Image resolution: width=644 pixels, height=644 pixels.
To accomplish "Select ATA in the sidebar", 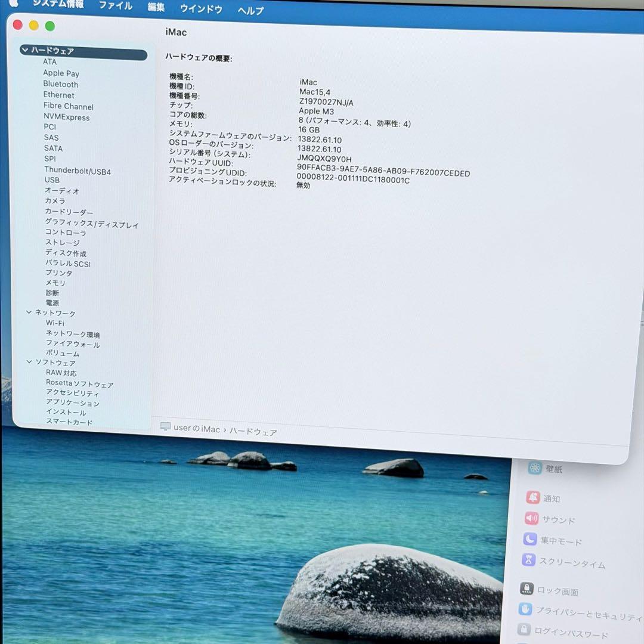I will [49, 61].
